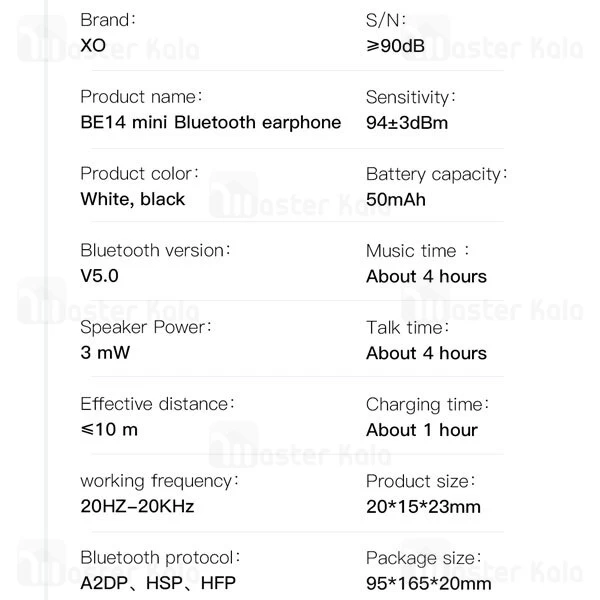Click the "Sensitivity:" label
This screenshot has height=600, width=600.
pyautogui.click(x=410, y=97)
